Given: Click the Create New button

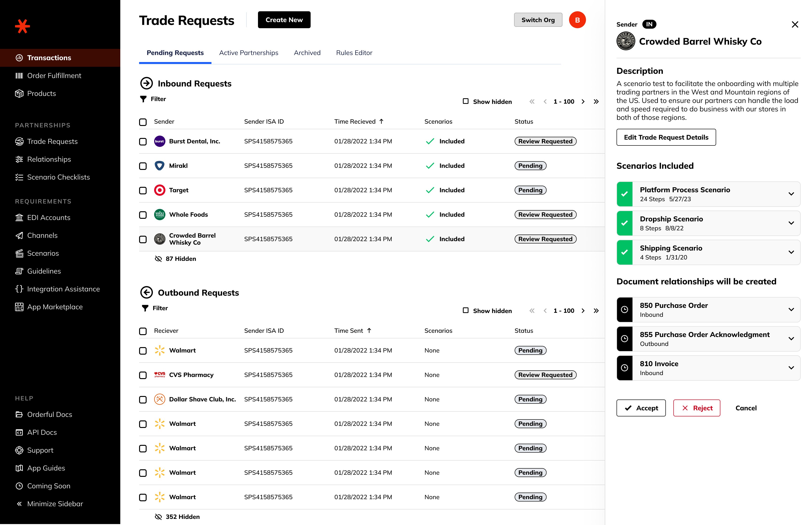Looking at the screenshot, I should coord(284,20).
